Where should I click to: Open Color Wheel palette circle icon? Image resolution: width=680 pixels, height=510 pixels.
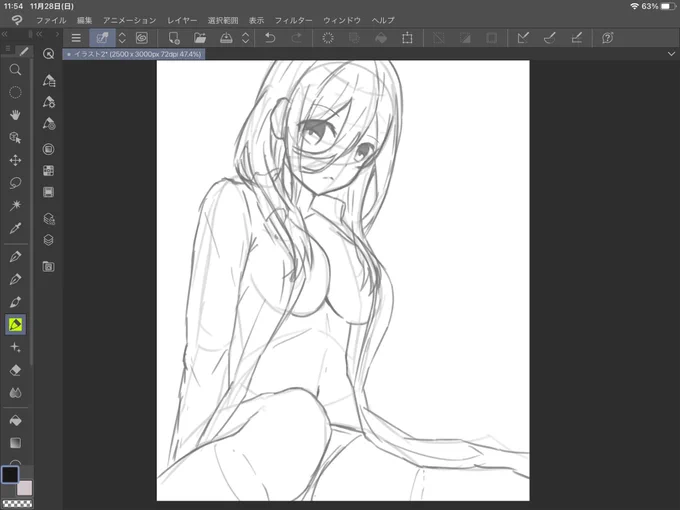click(x=49, y=149)
